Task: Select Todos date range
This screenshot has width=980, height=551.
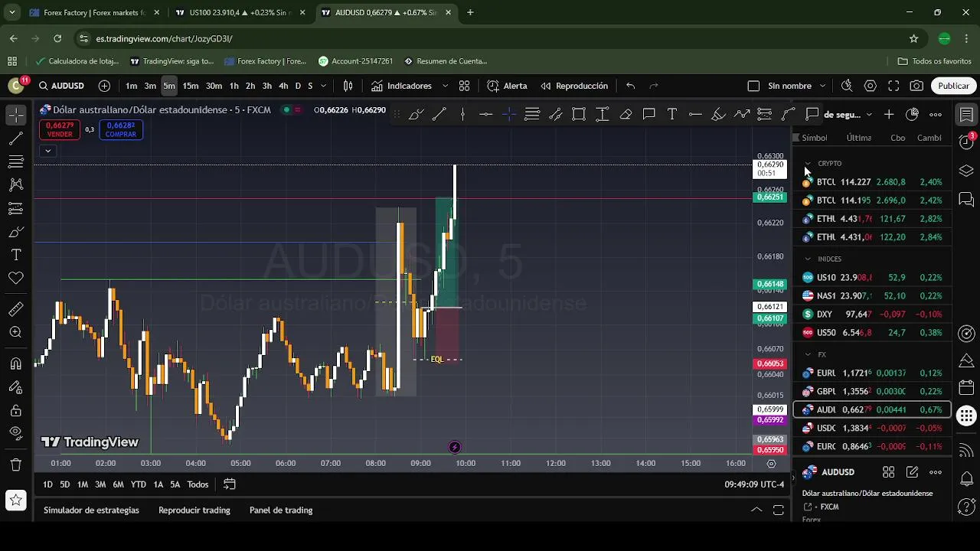Action: (198, 484)
